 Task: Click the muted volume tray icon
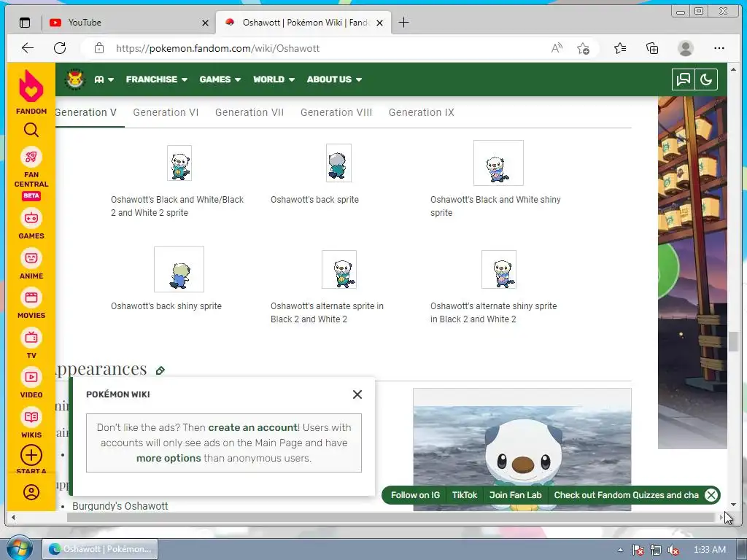[x=673, y=550]
